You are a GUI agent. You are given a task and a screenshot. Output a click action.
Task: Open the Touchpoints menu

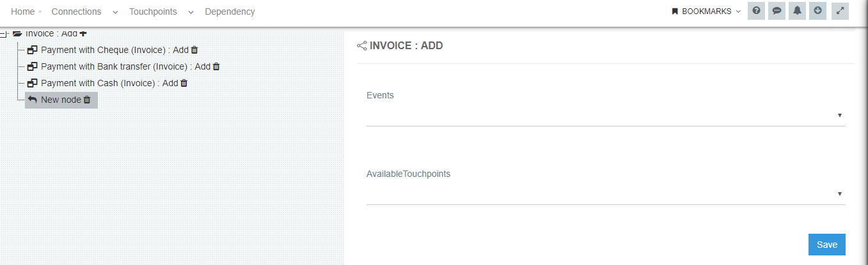(x=153, y=11)
